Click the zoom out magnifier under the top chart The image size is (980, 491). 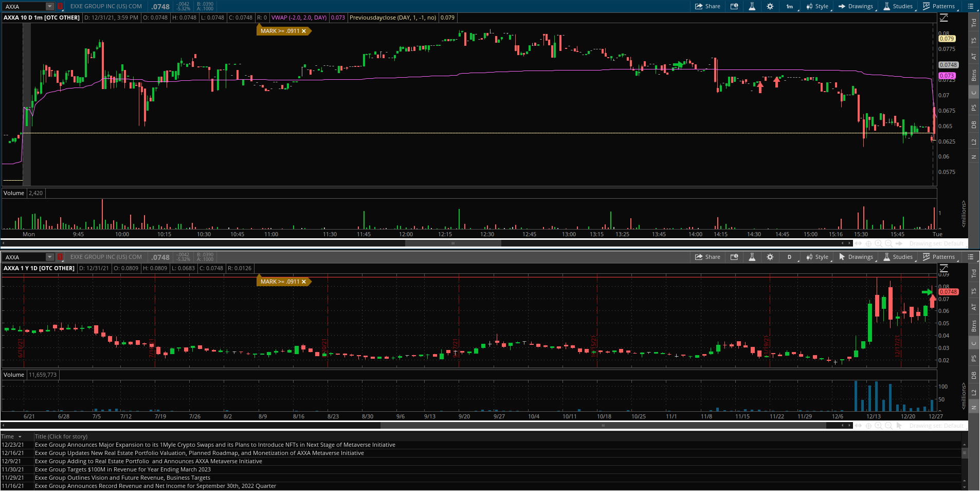coord(888,243)
